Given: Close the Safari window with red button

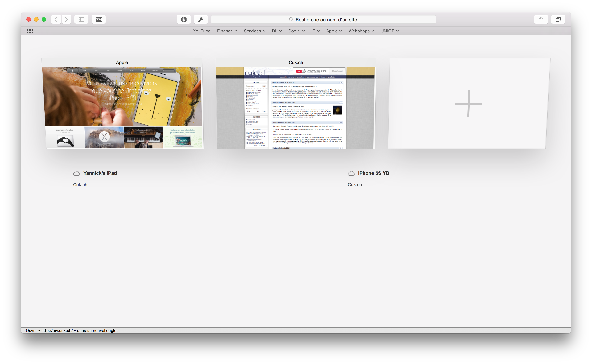Looking at the screenshot, I should coord(29,19).
